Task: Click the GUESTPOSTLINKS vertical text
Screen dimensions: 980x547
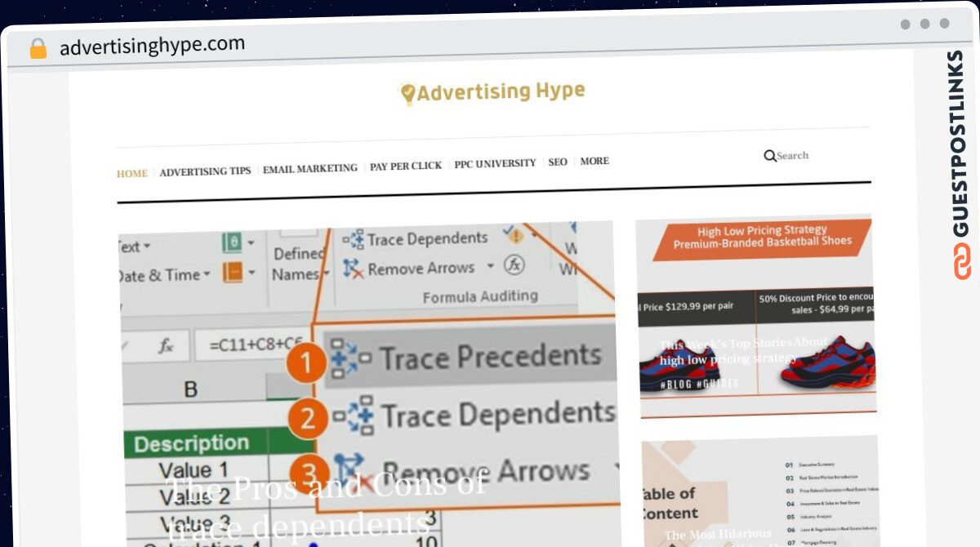Action: tap(960, 145)
